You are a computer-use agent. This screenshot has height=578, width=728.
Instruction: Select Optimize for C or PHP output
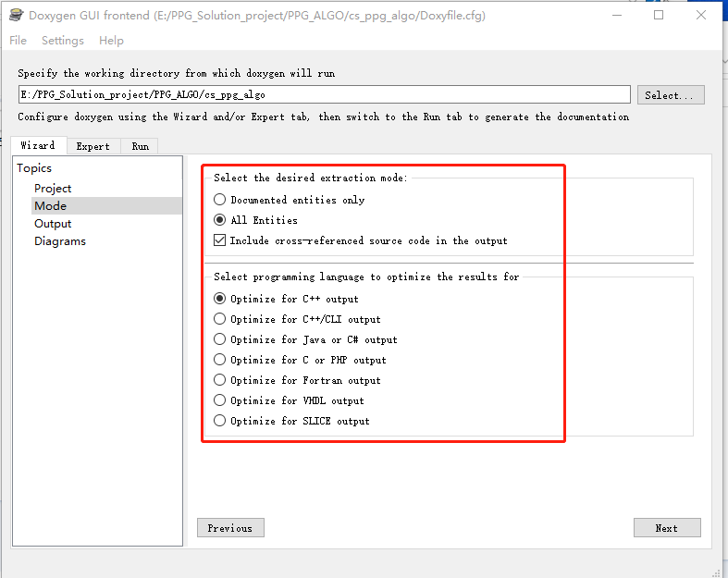(300, 360)
